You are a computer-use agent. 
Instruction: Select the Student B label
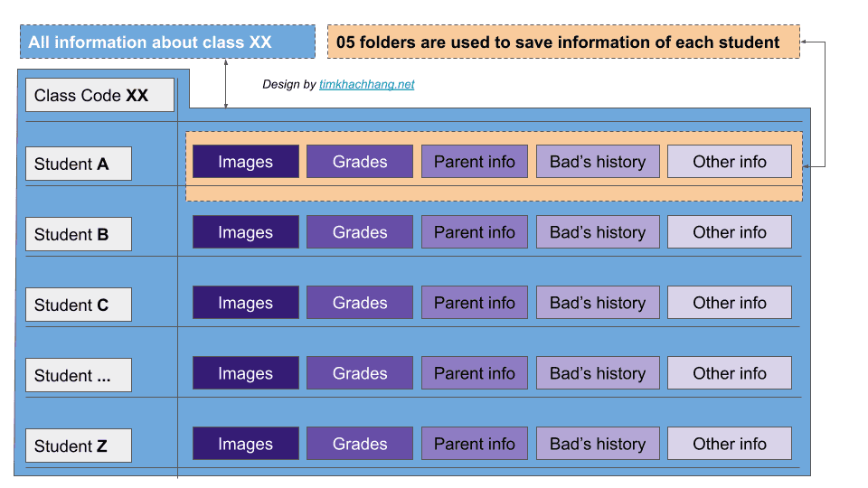tap(79, 234)
